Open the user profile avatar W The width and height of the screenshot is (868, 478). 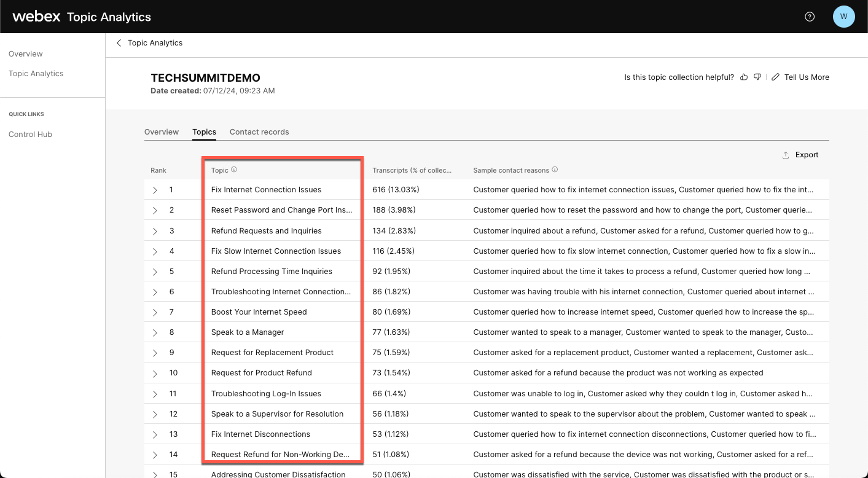(843, 17)
